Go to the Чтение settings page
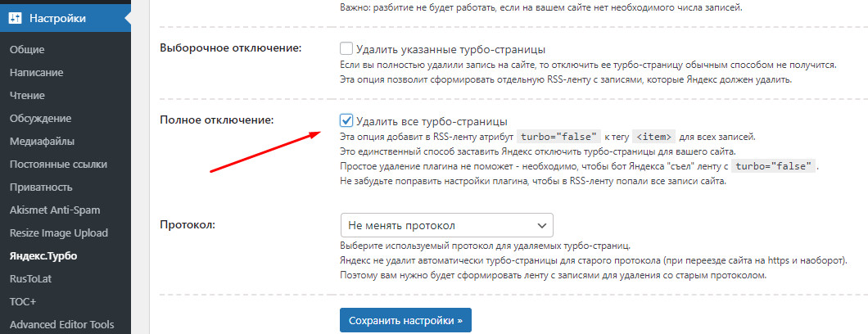868x334 pixels. click(x=28, y=95)
